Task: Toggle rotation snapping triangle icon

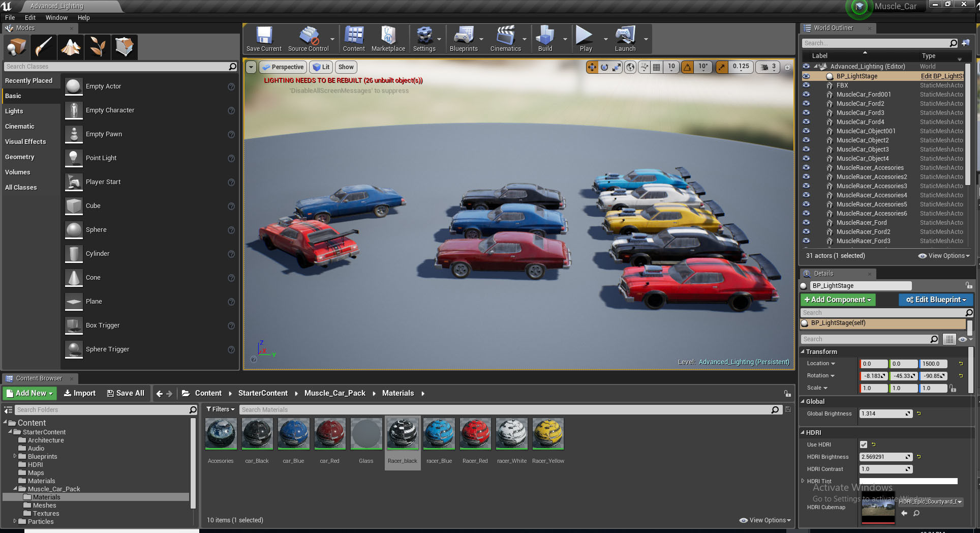Action: (x=687, y=67)
